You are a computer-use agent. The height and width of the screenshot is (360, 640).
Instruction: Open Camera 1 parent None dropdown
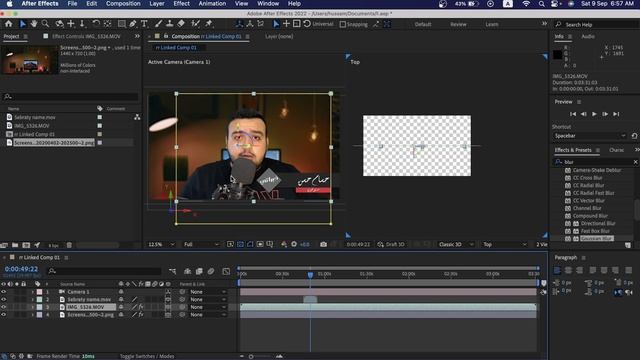[x=208, y=292]
